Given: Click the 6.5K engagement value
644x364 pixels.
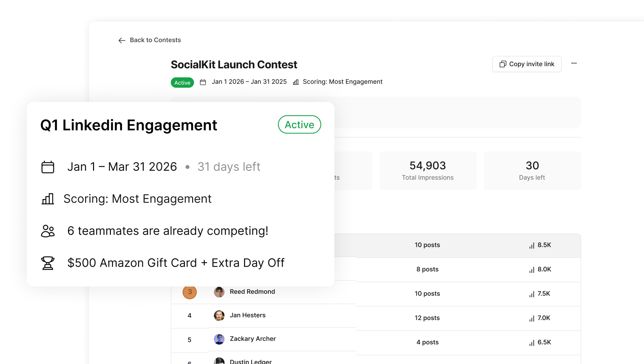Looking at the screenshot, I should coord(544,343).
